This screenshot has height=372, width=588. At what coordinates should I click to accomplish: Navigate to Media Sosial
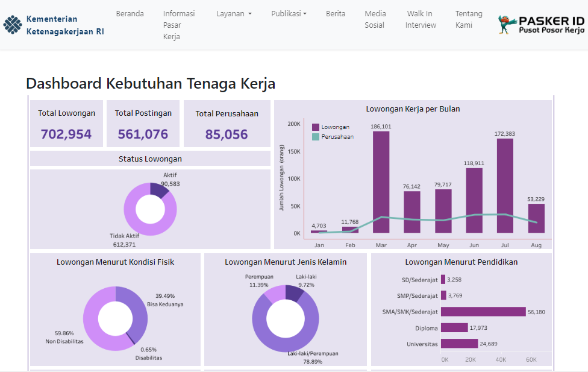pos(375,19)
